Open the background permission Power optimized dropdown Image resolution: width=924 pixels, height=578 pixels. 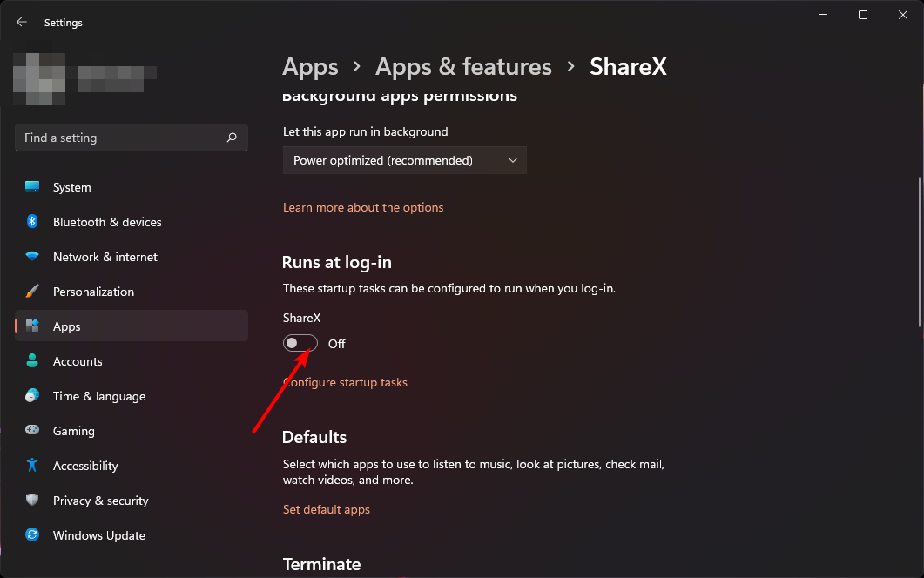click(x=404, y=160)
